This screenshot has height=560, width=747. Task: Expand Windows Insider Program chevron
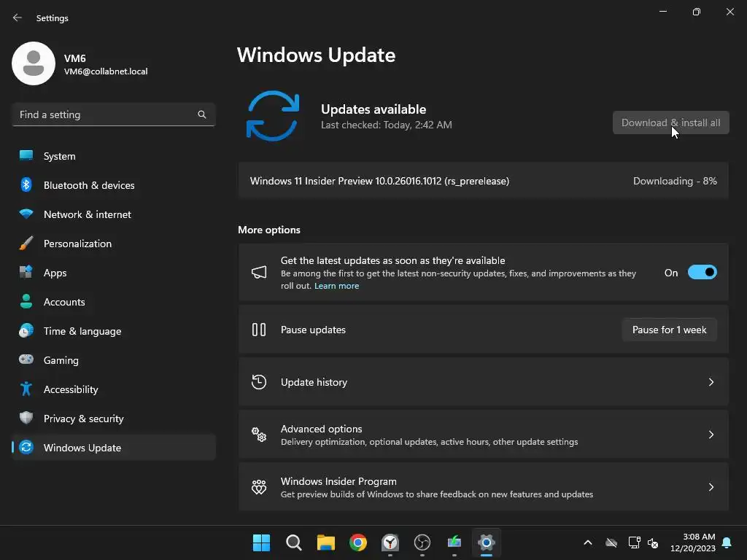(x=711, y=486)
